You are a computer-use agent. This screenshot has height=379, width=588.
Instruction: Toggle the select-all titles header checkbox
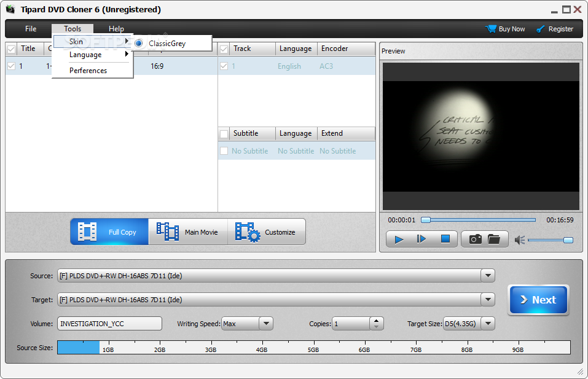coord(11,49)
